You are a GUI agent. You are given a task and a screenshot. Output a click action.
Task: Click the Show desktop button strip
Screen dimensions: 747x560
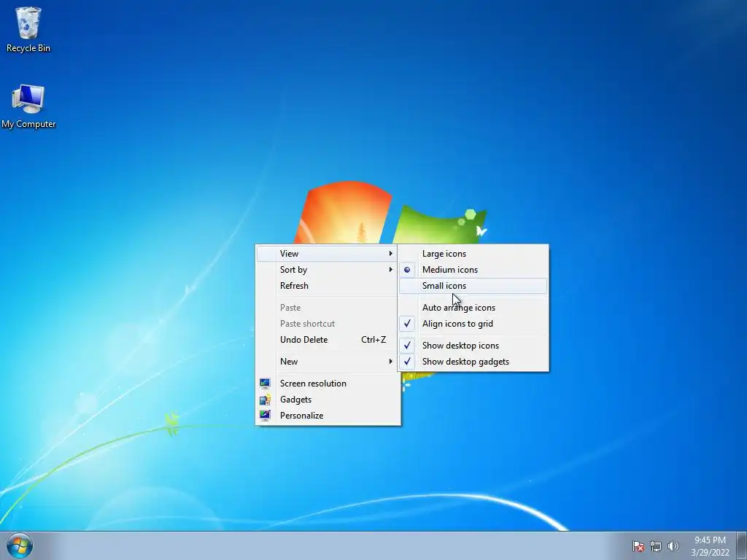coord(742,545)
